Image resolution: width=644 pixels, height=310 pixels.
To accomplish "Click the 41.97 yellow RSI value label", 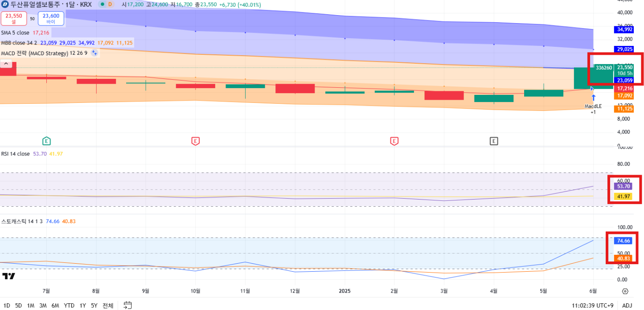I will tap(623, 196).
